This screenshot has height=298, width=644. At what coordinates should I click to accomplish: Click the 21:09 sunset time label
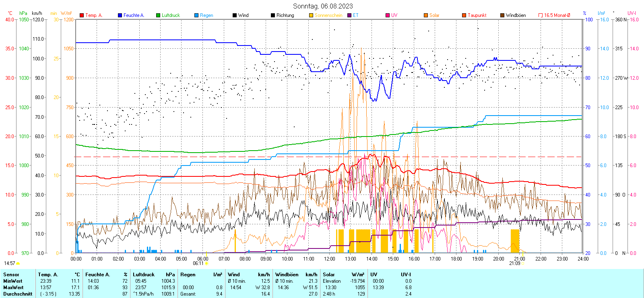click(x=514, y=263)
